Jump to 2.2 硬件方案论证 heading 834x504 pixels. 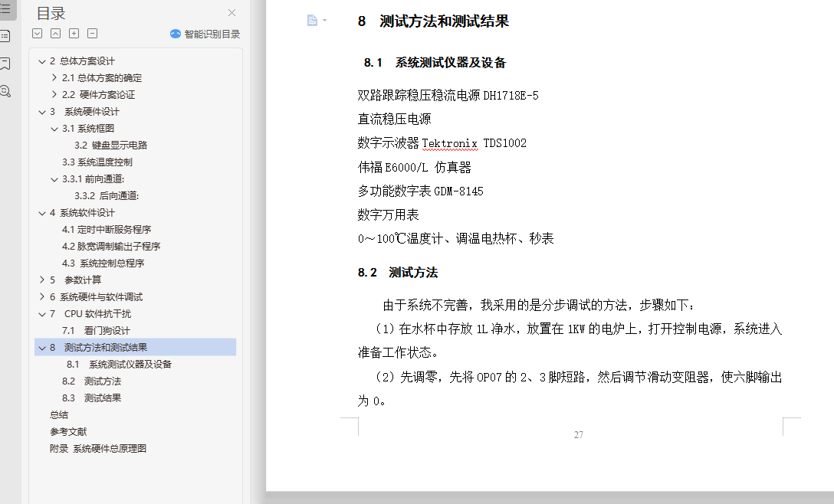tap(98, 95)
